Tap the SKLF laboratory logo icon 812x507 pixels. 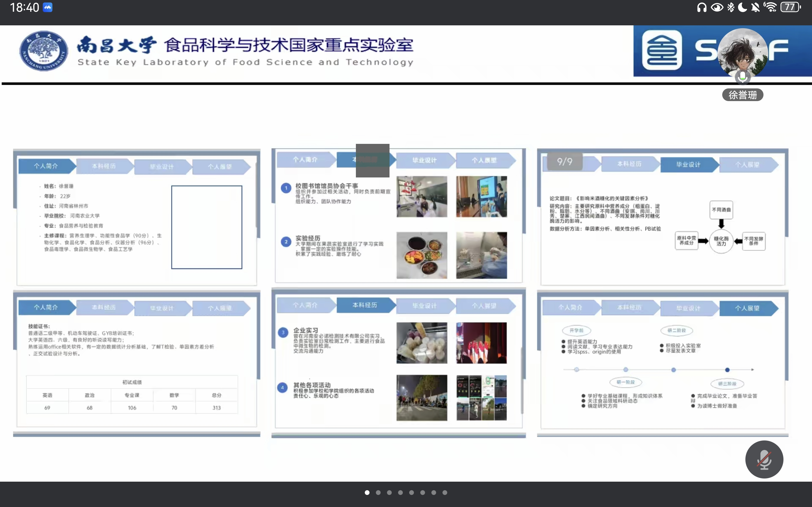662,50
